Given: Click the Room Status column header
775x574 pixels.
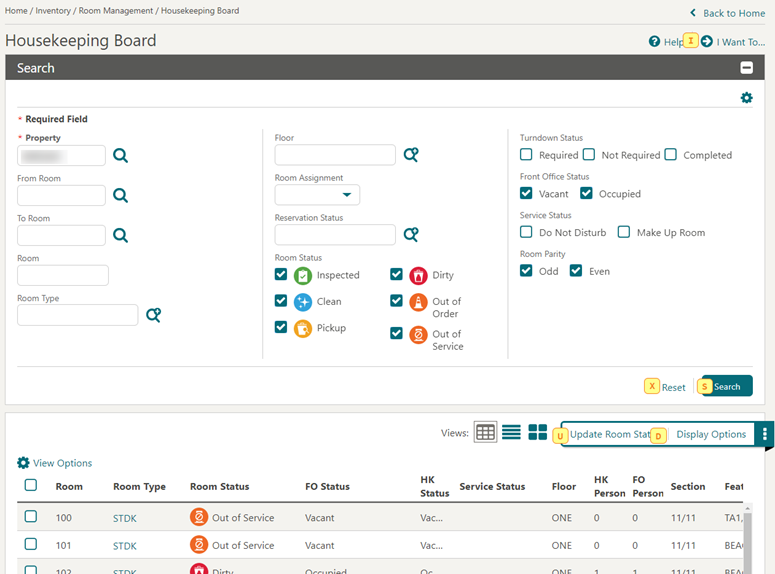Looking at the screenshot, I should pos(219,486).
